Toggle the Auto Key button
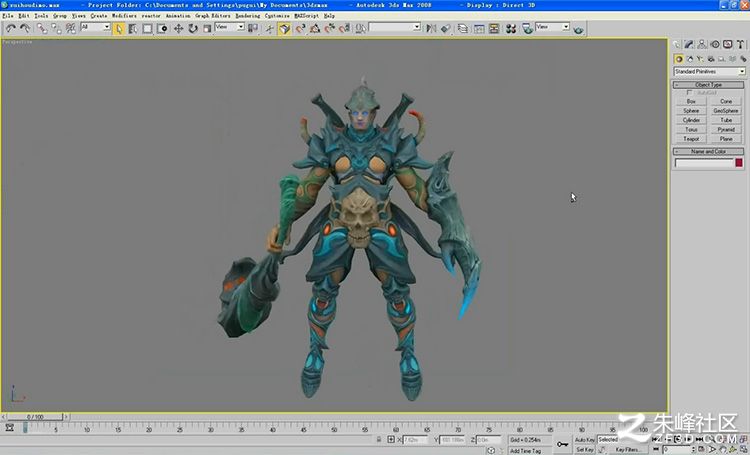750x455 pixels. (x=585, y=439)
